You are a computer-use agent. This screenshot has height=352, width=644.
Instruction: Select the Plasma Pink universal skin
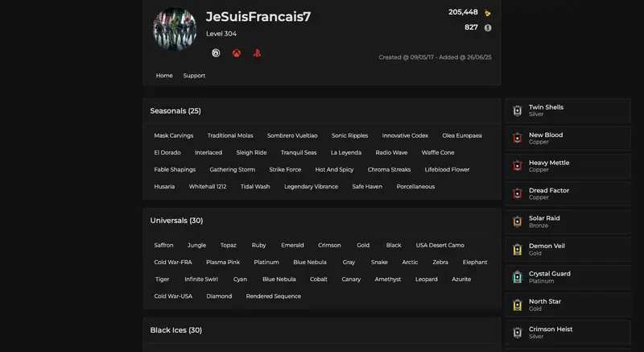[223, 262]
